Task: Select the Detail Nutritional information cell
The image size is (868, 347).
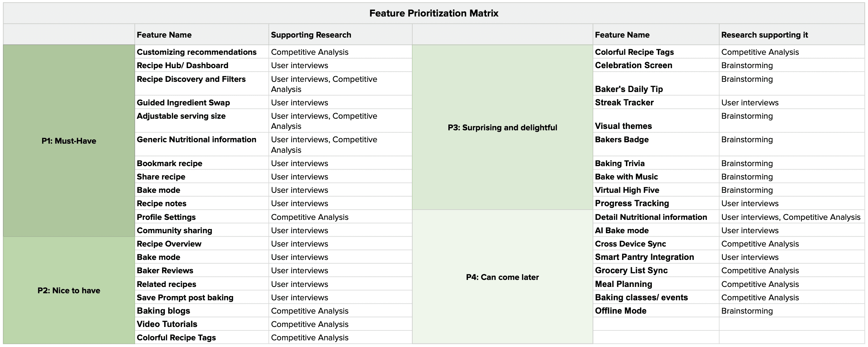Action: (651, 217)
